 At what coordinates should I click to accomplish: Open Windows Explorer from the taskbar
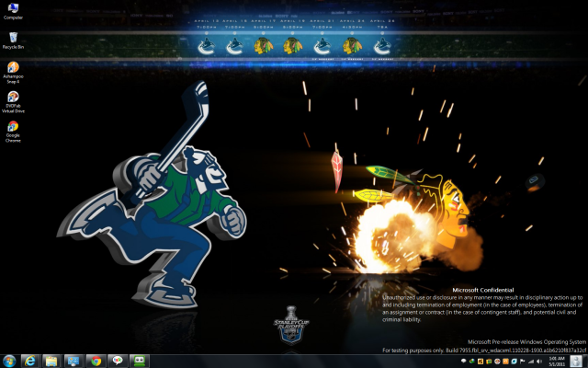point(51,361)
